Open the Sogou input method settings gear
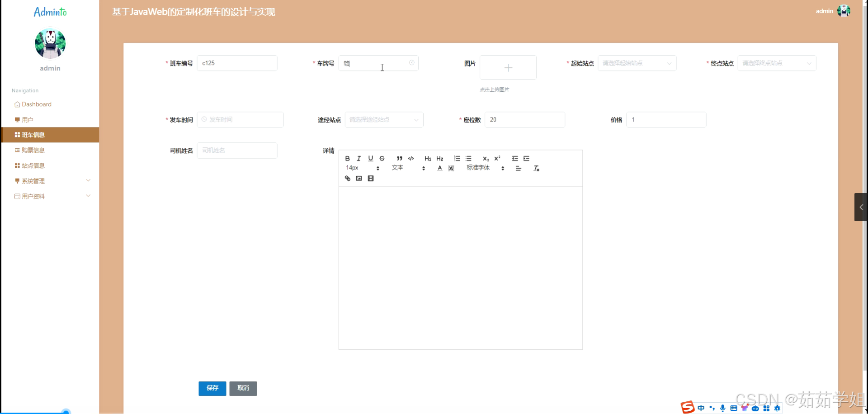868x414 pixels. (x=778, y=408)
